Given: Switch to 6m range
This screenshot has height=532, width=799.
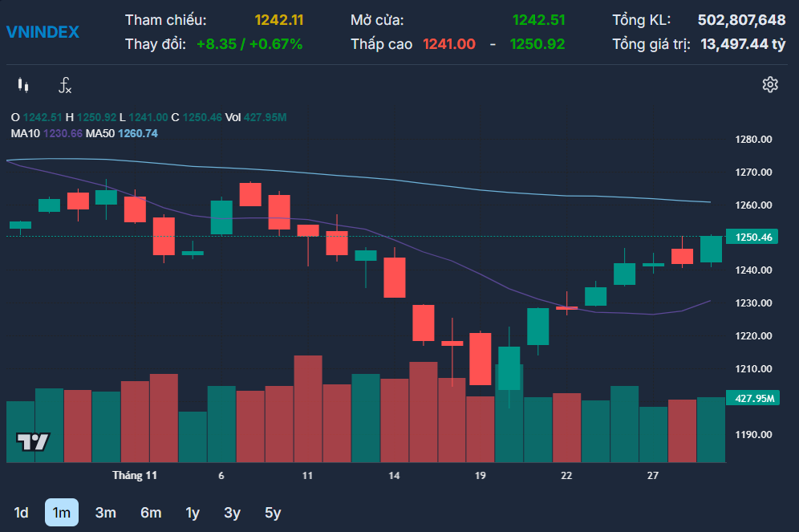Looking at the screenshot, I should tap(151, 513).
